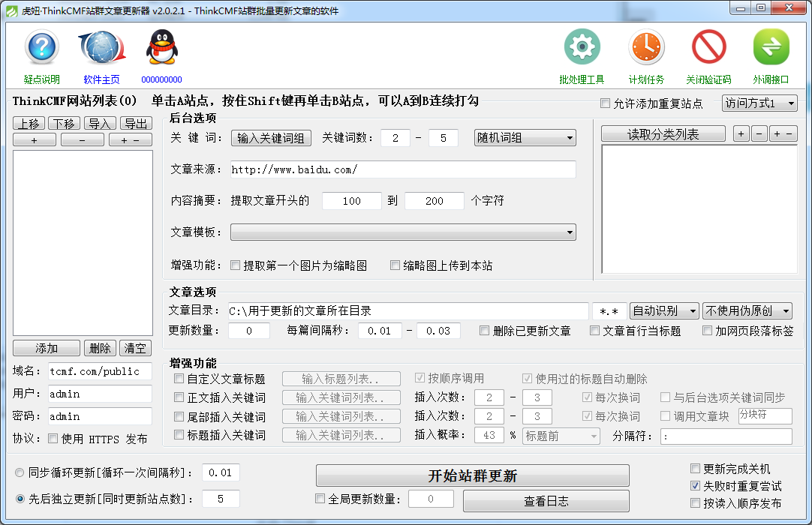Click the 用户 input field

point(101,394)
